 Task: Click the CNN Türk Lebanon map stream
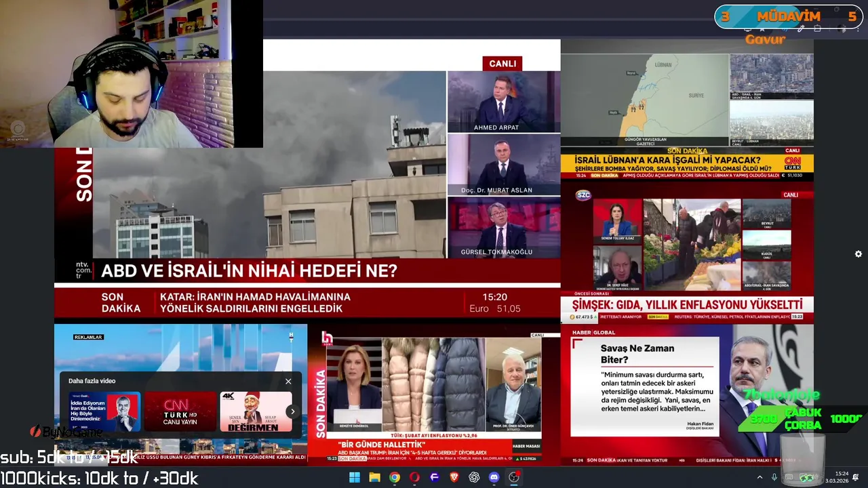click(687, 110)
